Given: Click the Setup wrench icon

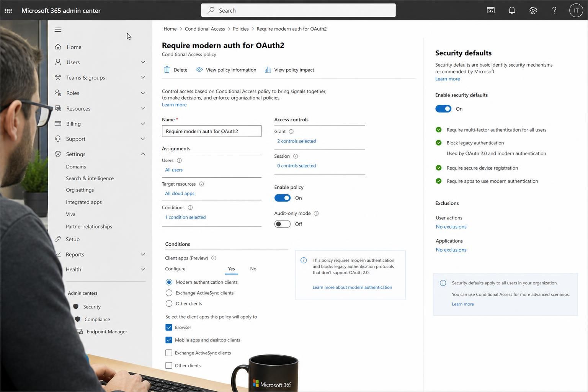Looking at the screenshot, I should 58,239.
